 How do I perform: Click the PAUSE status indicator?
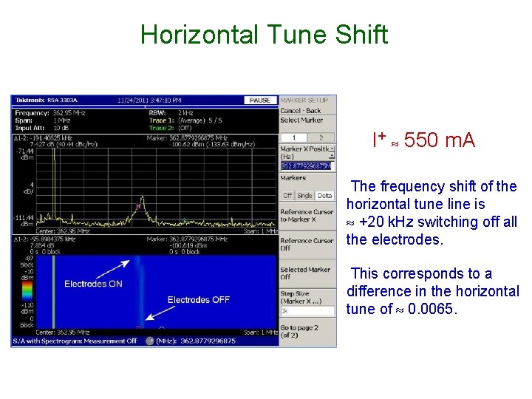[260, 100]
